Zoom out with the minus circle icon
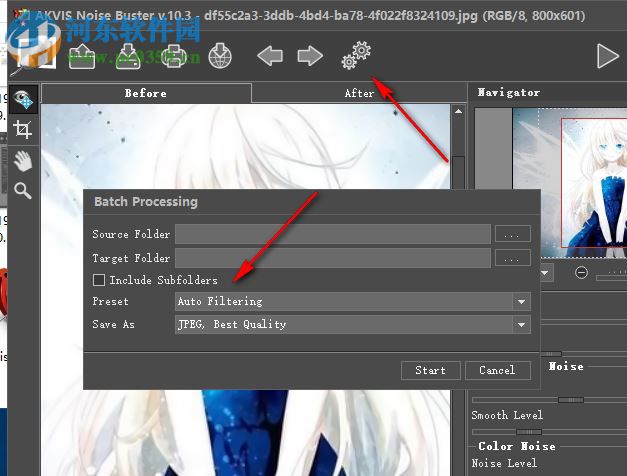 tap(581, 273)
